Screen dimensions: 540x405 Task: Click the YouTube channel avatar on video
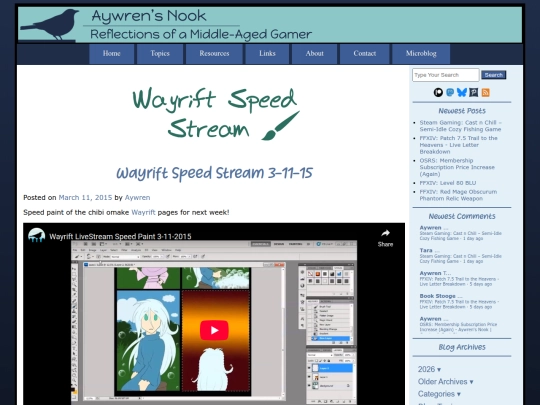coord(37,236)
